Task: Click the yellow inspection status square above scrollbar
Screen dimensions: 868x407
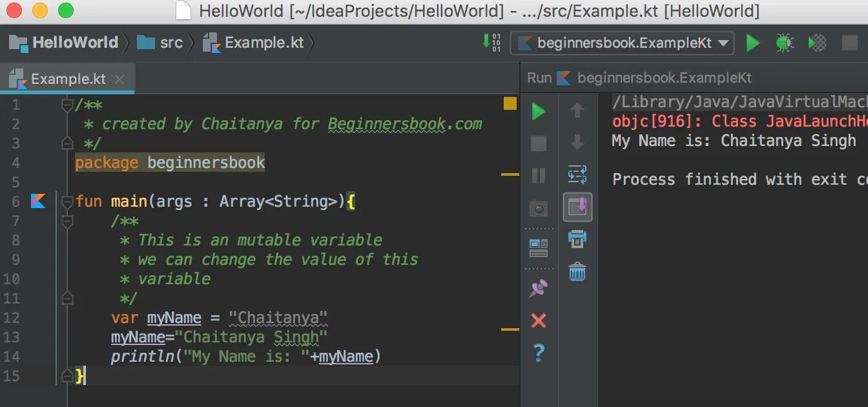Action: (510, 103)
